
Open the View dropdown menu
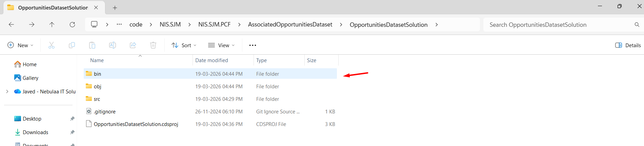click(221, 45)
